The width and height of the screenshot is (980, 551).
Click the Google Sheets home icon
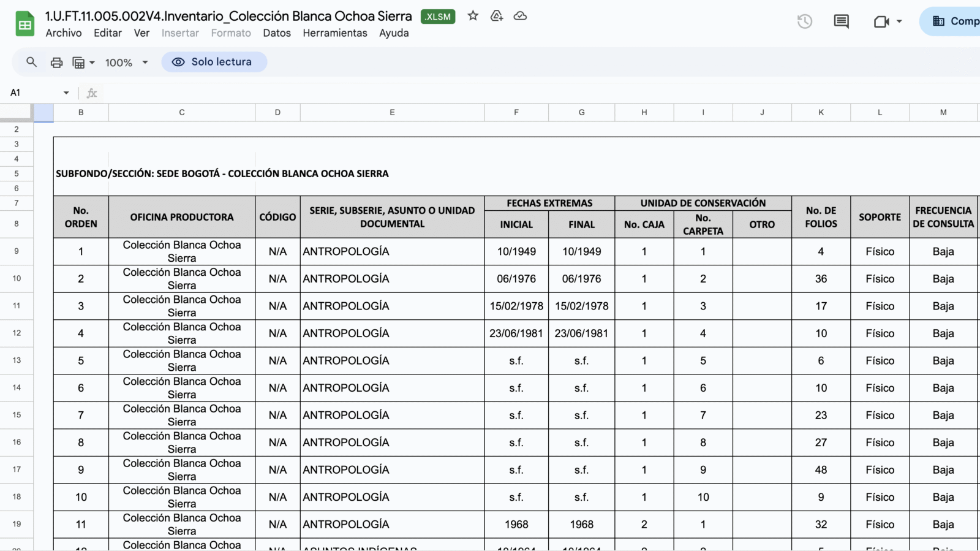[25, 25]
